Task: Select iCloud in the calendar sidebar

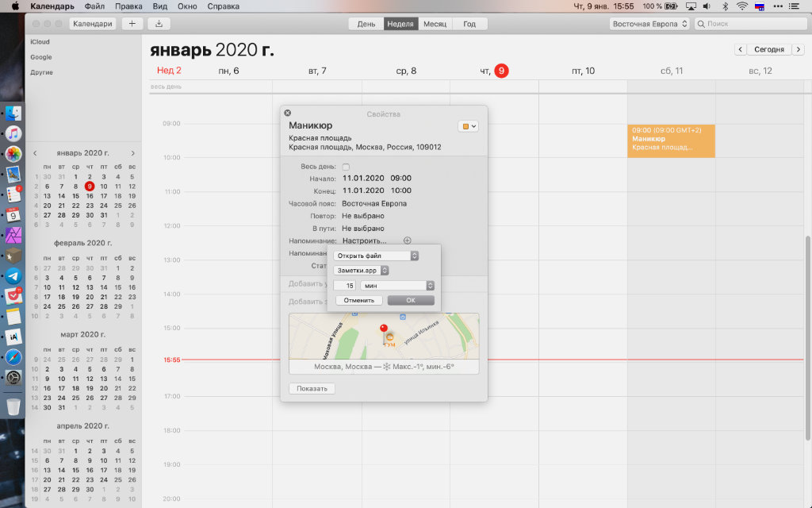Action: [40, 42]
